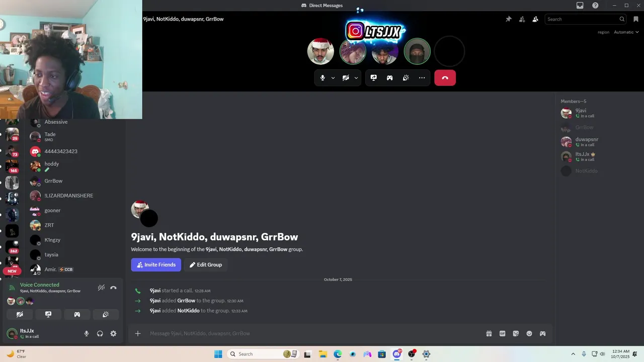Image resolution: width=644 pixels, height=362 pixels.
Task: Open the GIF picker
Action: [502, 333]
